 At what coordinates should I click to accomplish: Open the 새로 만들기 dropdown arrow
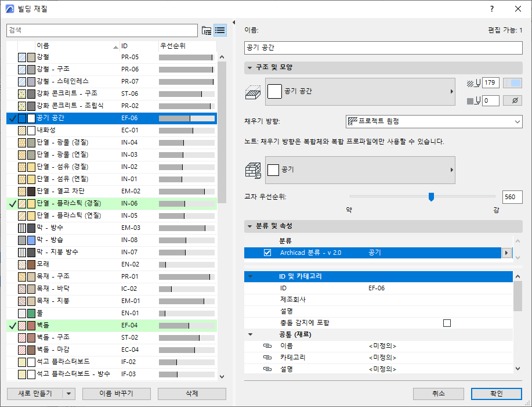(x=69, y=394)
